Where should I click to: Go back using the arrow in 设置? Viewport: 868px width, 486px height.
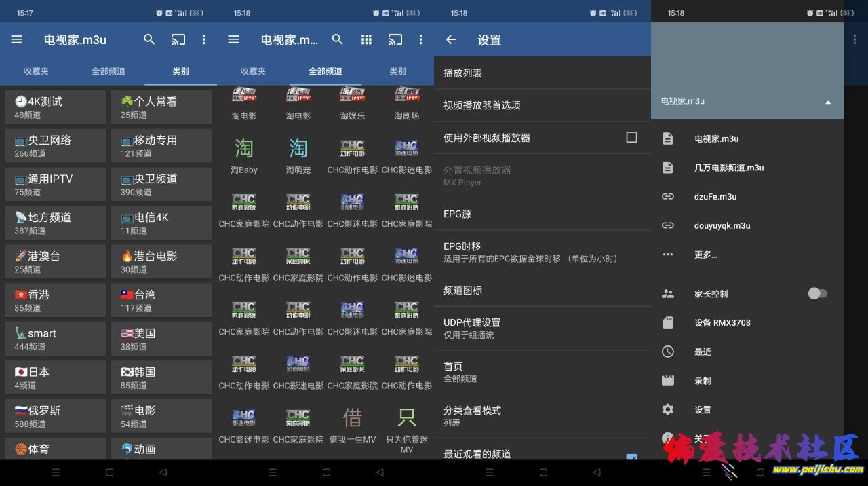point(451,40)
